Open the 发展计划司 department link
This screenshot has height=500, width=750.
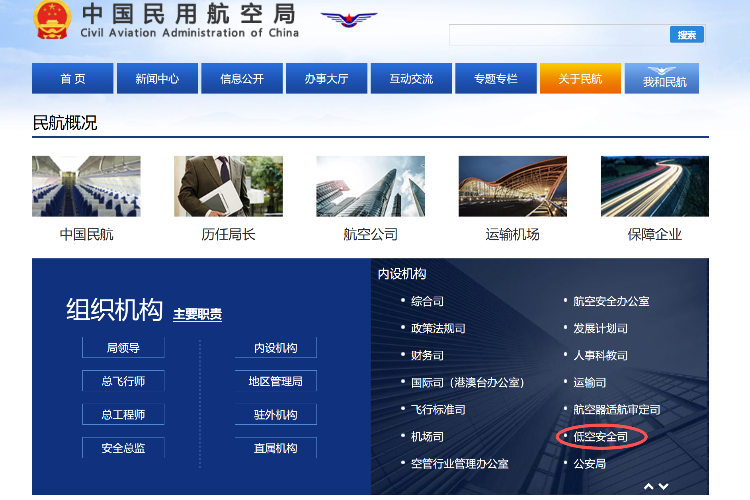600,328
